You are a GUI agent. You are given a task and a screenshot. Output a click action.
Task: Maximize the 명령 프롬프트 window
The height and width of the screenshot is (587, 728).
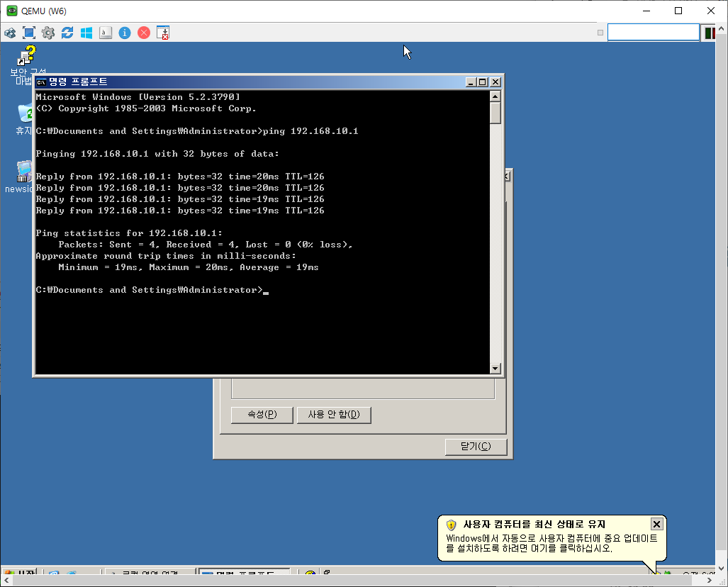pos(483,82)
